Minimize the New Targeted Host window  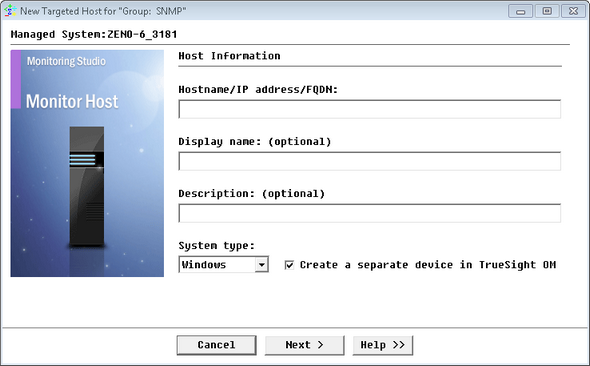520,11
